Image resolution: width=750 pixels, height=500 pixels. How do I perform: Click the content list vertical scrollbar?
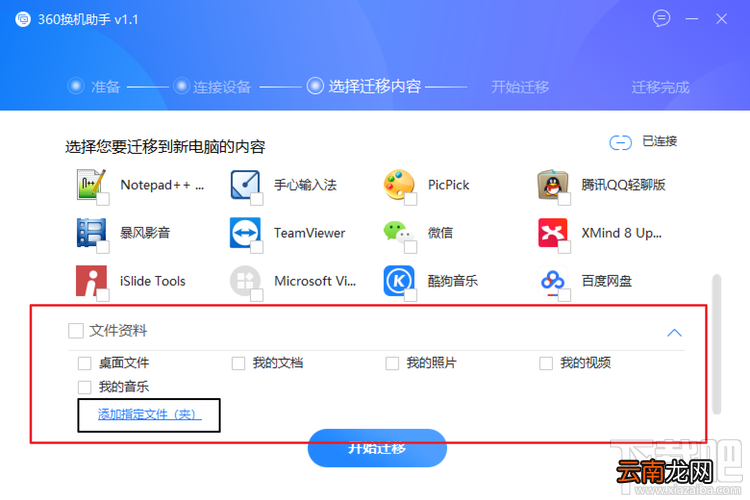pyautogui.click(x=716, y=344)
